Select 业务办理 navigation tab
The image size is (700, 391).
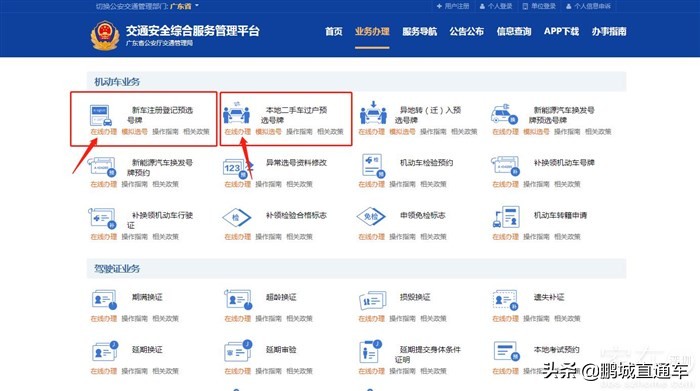tap(372, 31)
